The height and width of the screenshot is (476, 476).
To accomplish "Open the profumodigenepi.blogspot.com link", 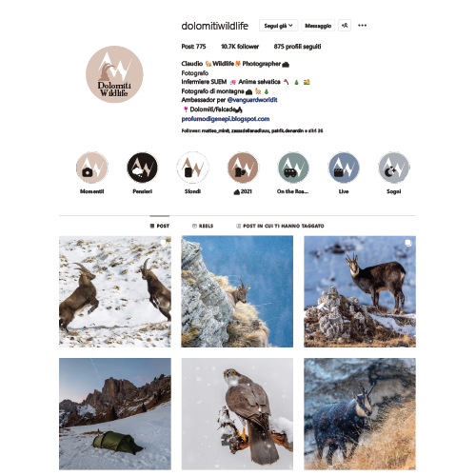I will pyautogui.click(x=226, y=119).
